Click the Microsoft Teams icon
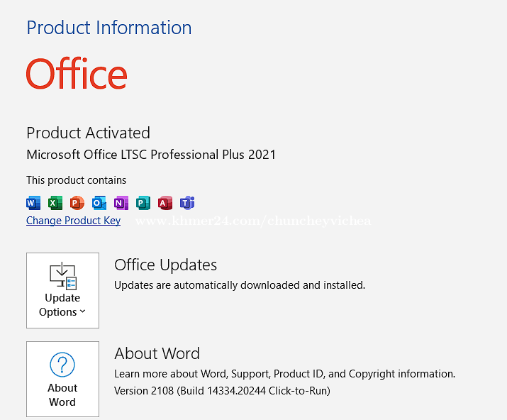Screen dimensions: 507x420 point(187,203)
